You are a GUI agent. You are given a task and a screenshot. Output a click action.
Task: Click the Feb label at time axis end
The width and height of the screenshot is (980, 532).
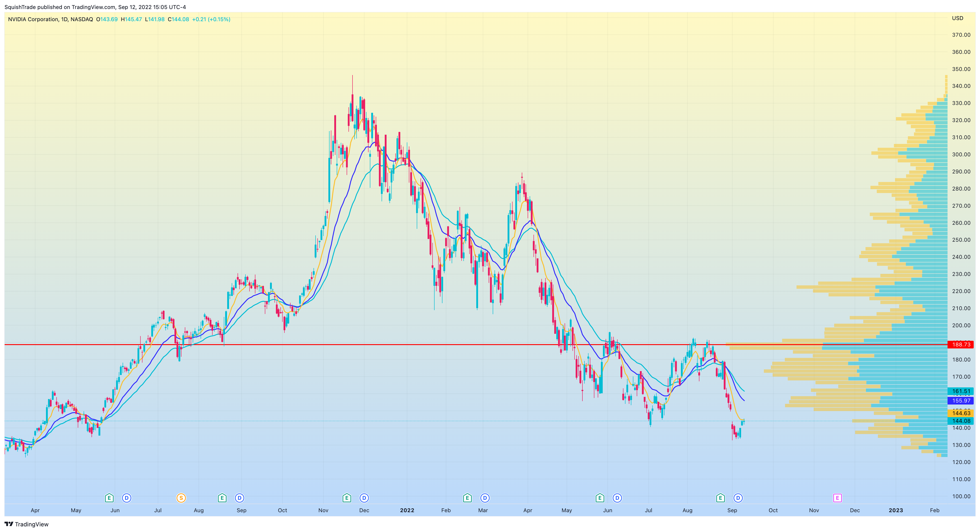[x=935, y=510]
